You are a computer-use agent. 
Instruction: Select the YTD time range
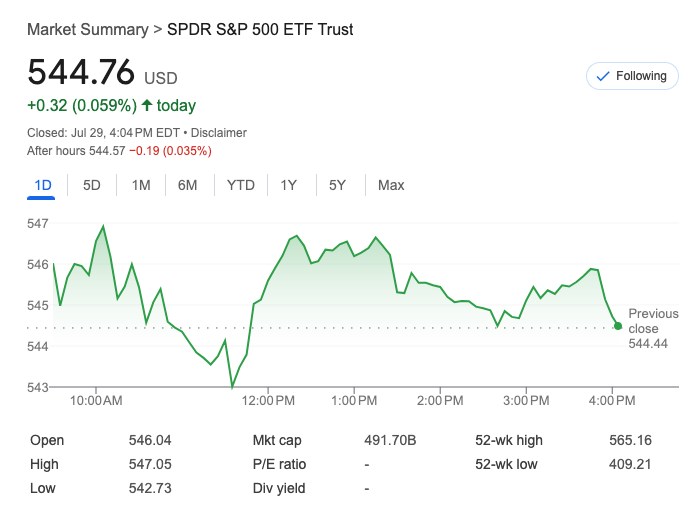[x=240, y=185]
